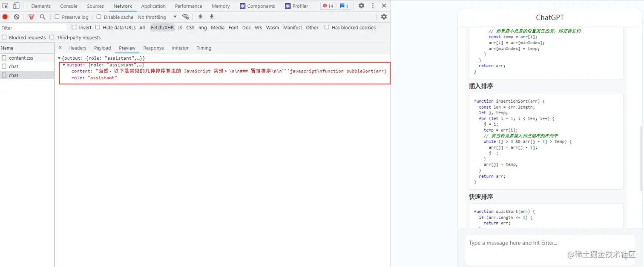The height and width of the screenshot is (267, 644).
Task: Check the Invert filter checkbox
Action: click(x=74, y=27)
